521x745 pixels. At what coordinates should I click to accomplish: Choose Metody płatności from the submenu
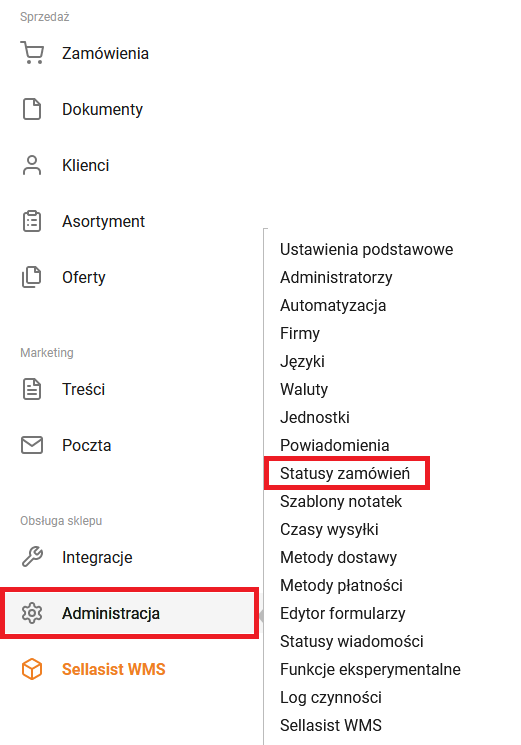point(341,585)
